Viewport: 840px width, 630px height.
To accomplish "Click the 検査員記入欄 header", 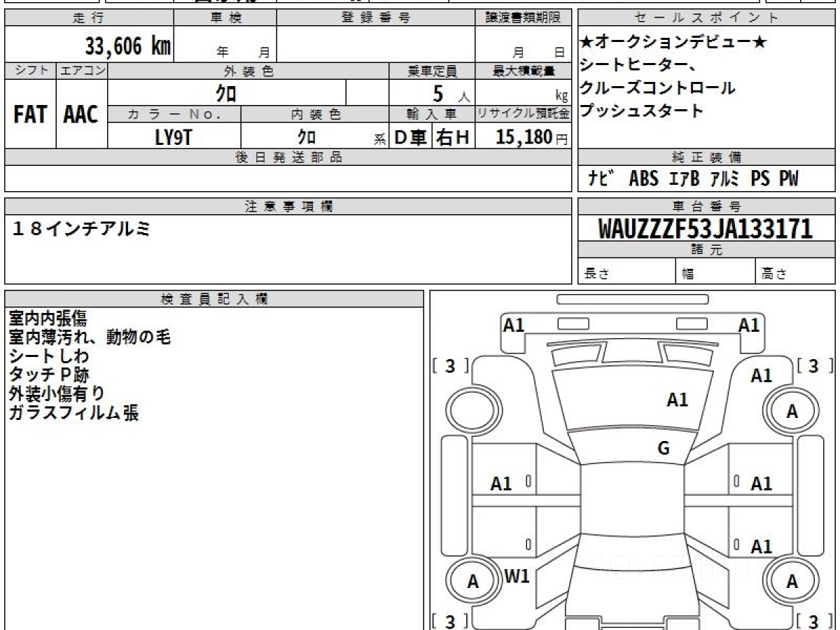I will point(214,299).
